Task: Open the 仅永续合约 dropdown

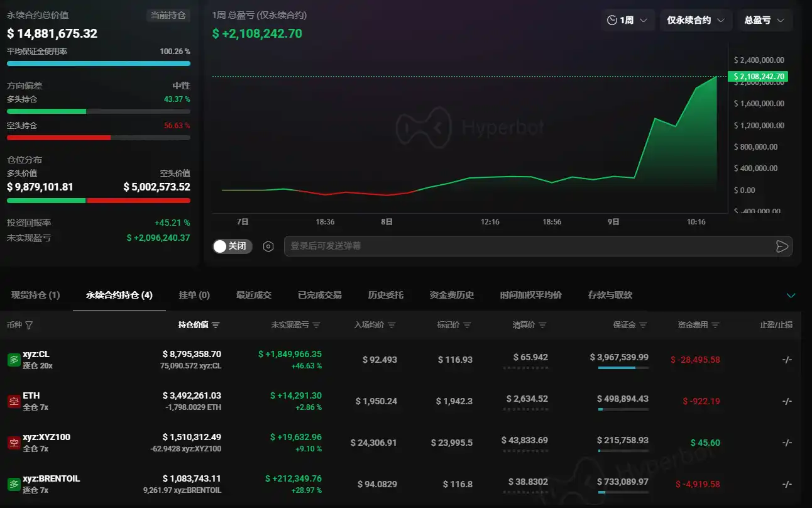Action: click(696, 20)
